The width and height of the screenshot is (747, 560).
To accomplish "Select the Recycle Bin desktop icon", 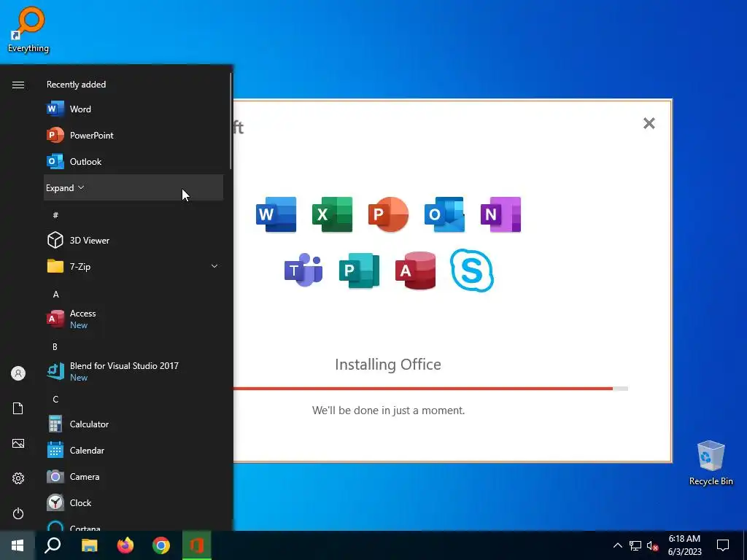I will point(711,463).
